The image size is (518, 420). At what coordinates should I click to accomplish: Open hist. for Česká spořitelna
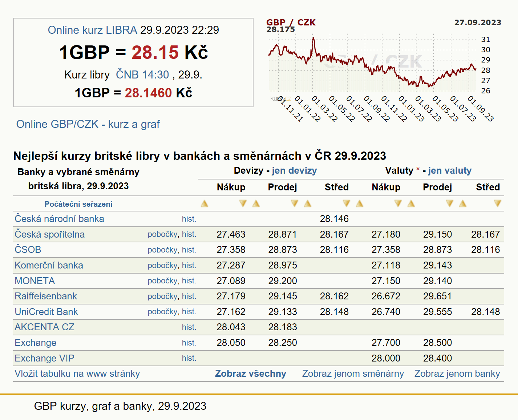click(x=189, y=234)
